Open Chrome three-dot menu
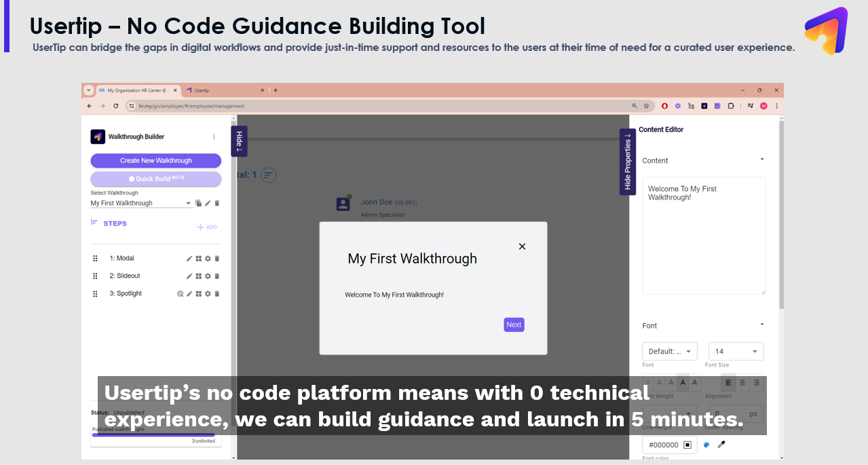868x465 pixels. [776, 106]
